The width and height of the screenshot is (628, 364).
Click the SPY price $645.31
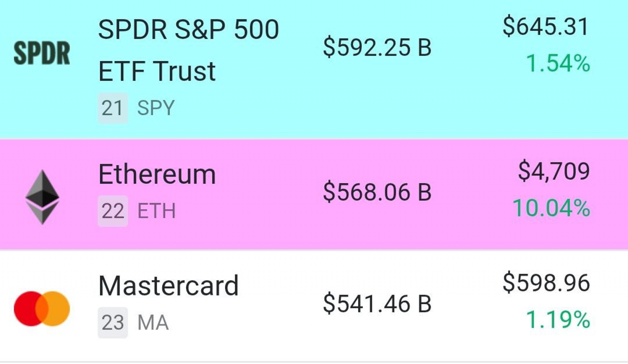coord(546,26)
